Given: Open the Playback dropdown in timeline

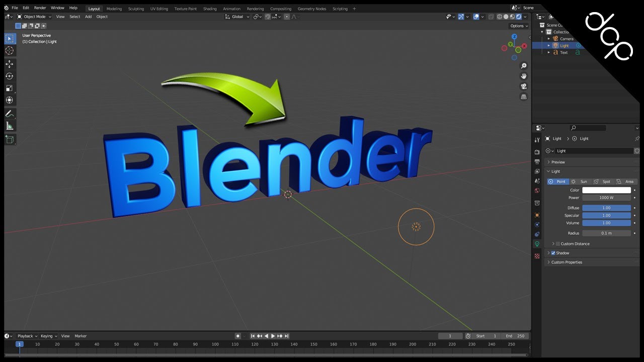Looking at the screenshot, I should (x=27, y=336).
